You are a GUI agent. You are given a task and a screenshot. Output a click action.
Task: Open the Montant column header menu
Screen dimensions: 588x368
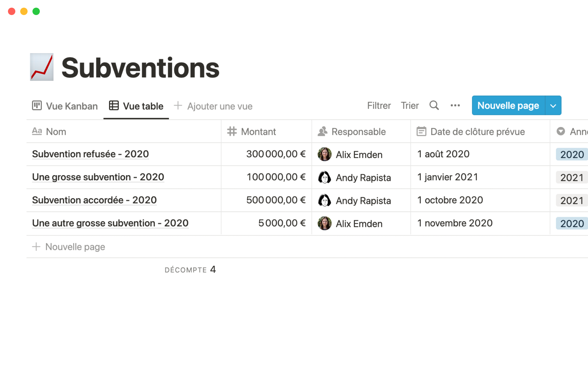point(258,132)
